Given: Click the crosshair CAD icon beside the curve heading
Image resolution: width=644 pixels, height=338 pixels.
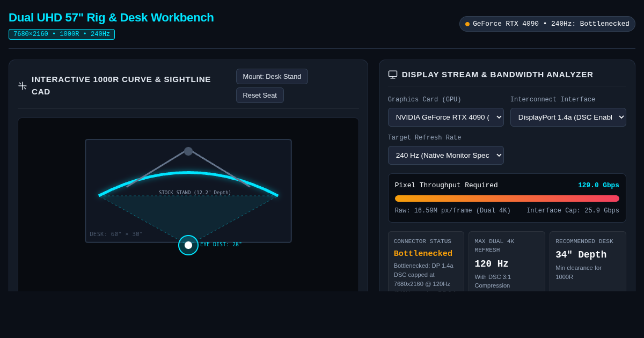Looking at the screenshot, I should 23,86.
